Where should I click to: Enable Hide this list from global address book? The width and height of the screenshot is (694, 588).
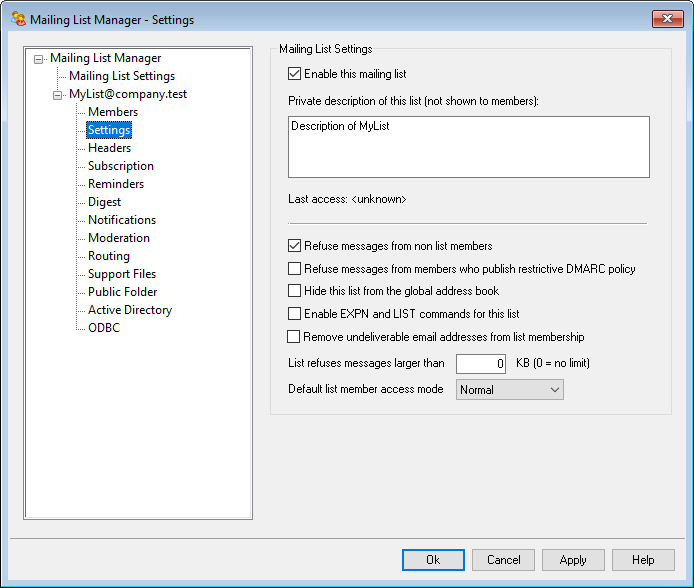click(x=294, y=291)
